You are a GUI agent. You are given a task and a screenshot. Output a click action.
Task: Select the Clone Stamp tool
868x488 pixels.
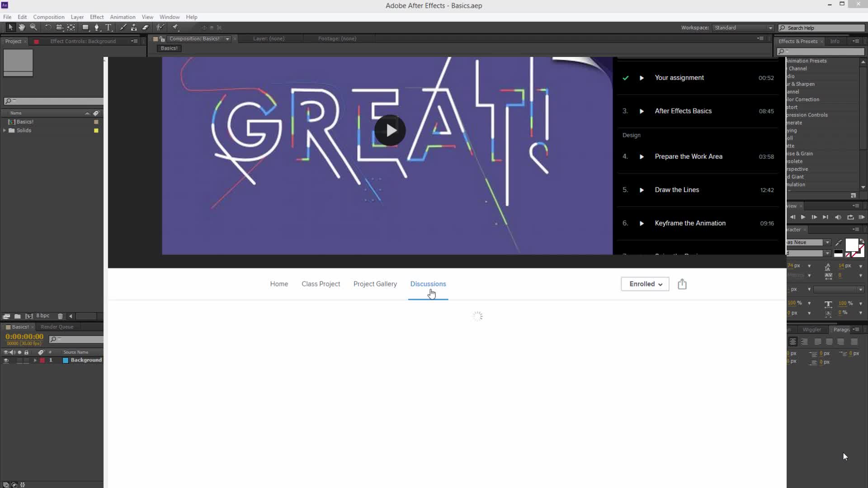(134, 28)
